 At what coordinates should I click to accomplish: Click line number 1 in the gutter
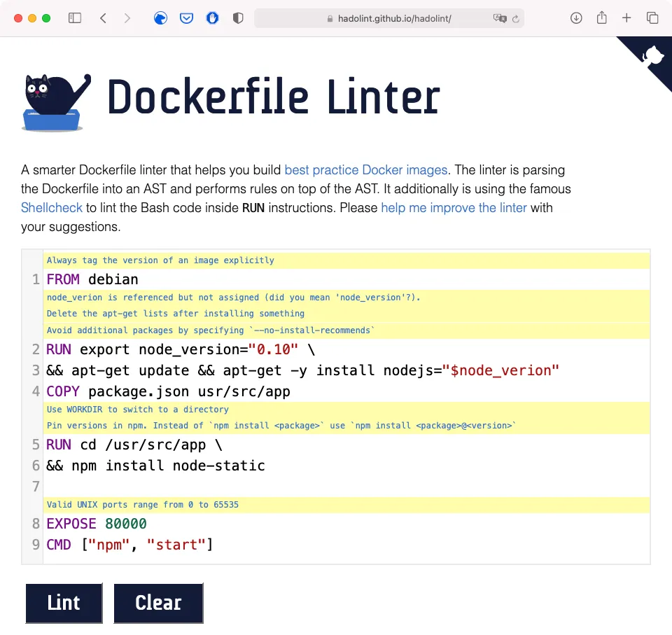(36, 279)
